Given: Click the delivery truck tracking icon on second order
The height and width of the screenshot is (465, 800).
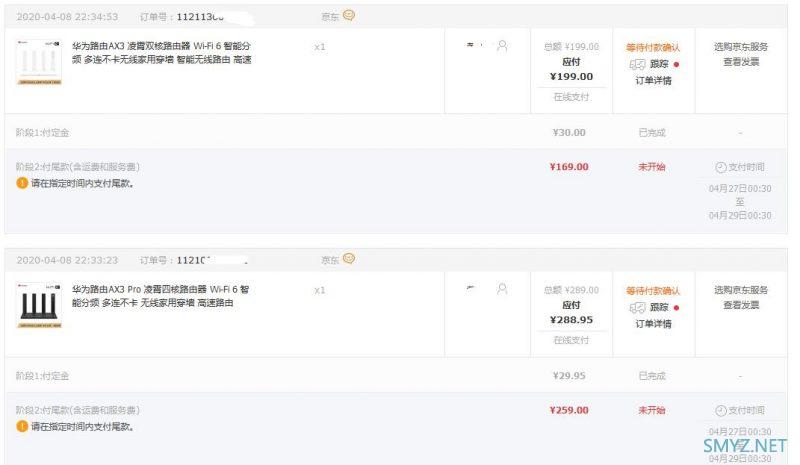Looking at the screenshot, I should 638,307.
